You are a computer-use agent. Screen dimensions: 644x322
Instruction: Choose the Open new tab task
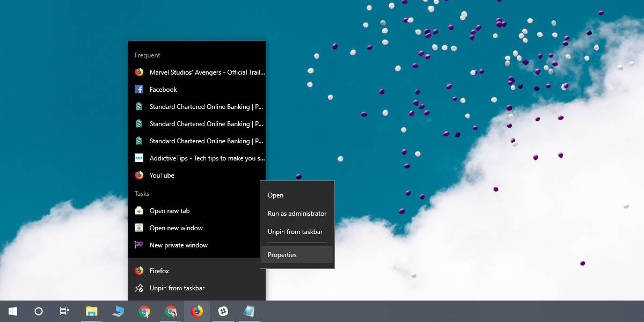click(197, 211)
